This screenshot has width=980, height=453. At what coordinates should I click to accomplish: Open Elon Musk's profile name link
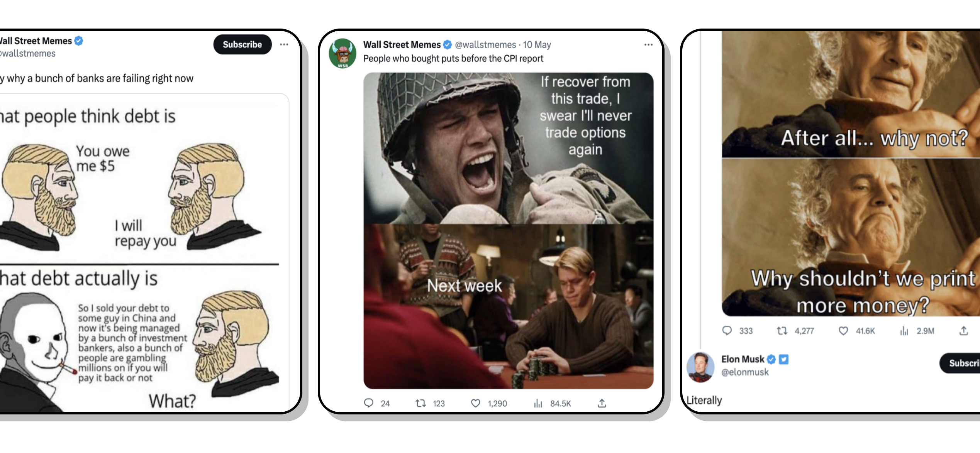743,359
